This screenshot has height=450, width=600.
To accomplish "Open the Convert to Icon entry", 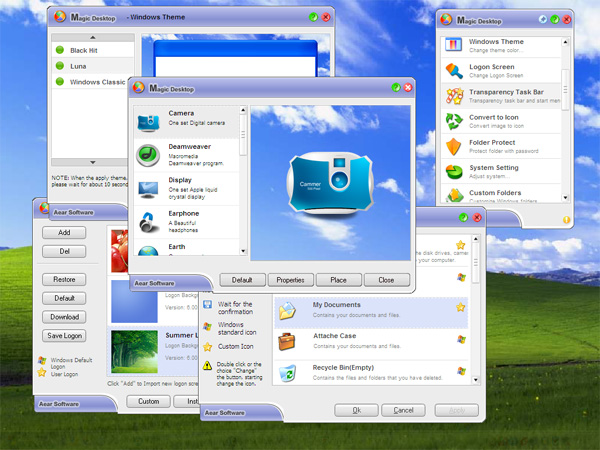I will point(501,121).
